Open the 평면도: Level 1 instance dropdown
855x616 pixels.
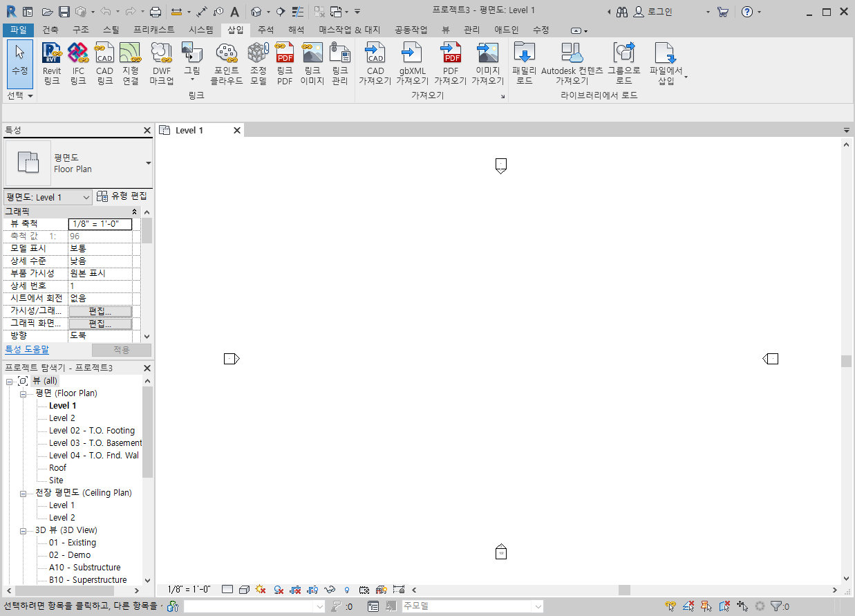[x=86, y=198]
